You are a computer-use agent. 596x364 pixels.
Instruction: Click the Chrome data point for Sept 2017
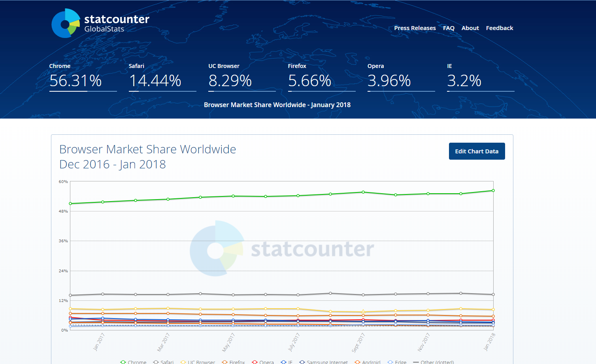pos(363,192)
